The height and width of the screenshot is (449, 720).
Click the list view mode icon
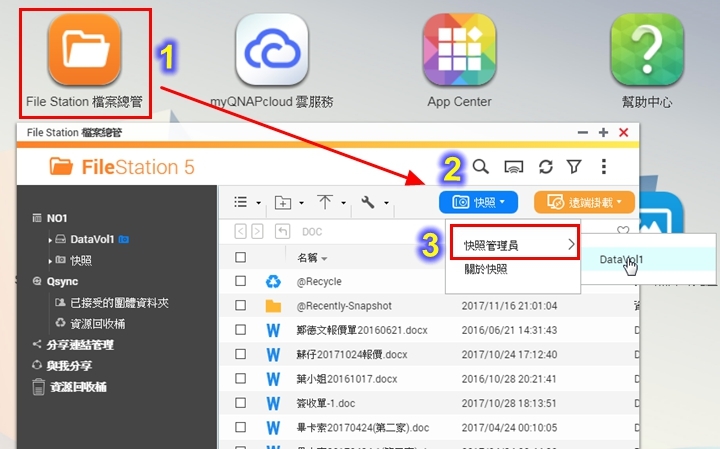241,202
